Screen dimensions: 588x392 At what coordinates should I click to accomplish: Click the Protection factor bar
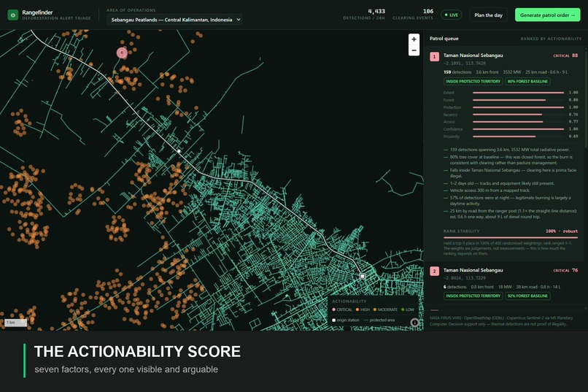coord(518,107)
